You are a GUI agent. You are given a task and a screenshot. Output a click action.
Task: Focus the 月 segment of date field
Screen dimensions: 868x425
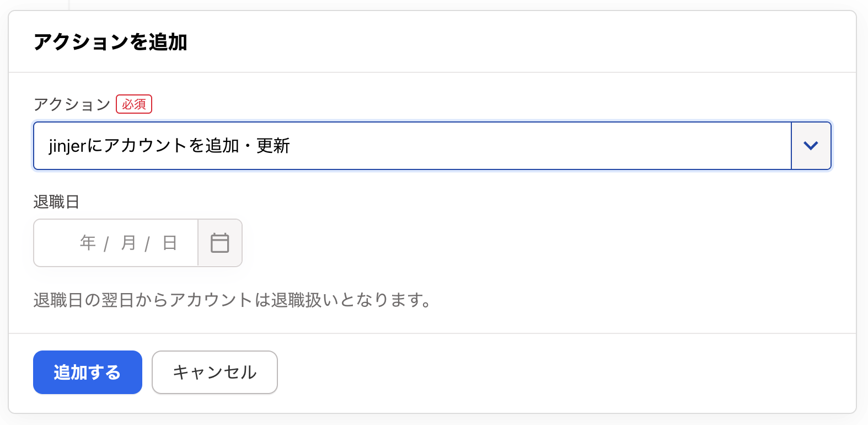(x=128, y=243)
